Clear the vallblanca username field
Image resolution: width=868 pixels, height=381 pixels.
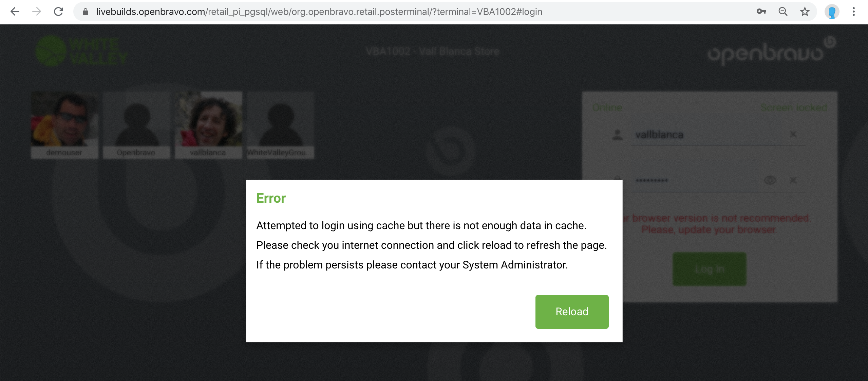(793, 134)
